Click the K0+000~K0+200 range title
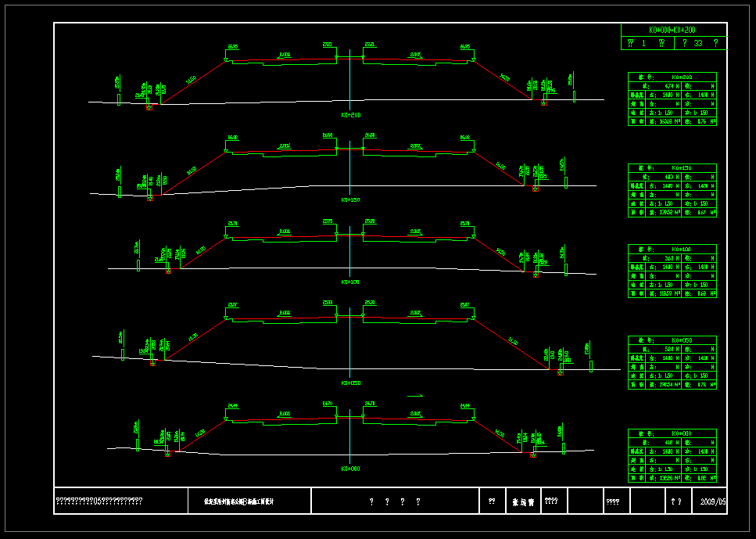This screenshot has width=756, height=539. pyautogui.click(x=672, y=30)
